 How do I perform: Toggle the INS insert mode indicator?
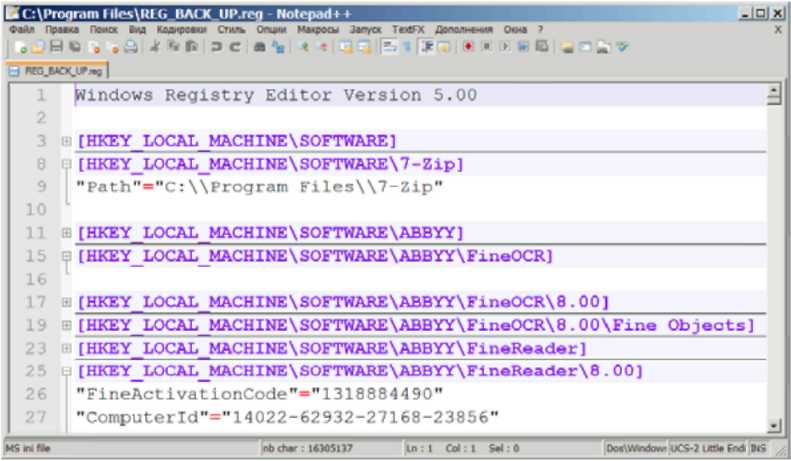point(758,448)
